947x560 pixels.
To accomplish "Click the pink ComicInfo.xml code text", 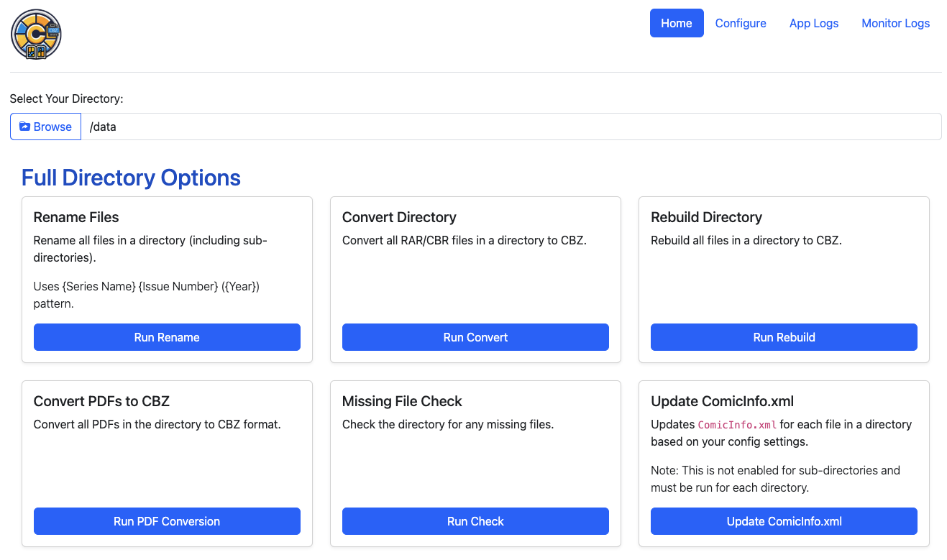I will pos(737,425).
